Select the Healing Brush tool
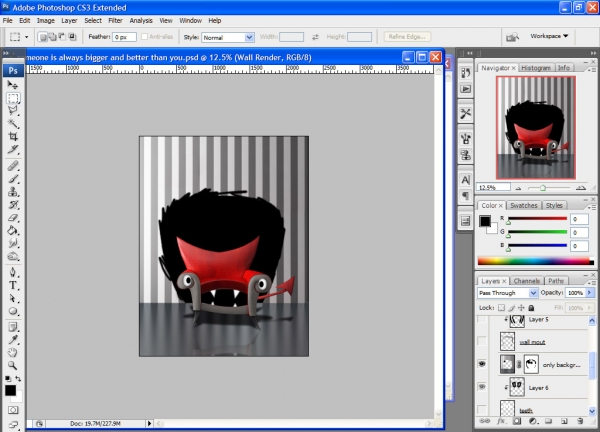The height and width of the screenshot is (432, 600). 13,166
